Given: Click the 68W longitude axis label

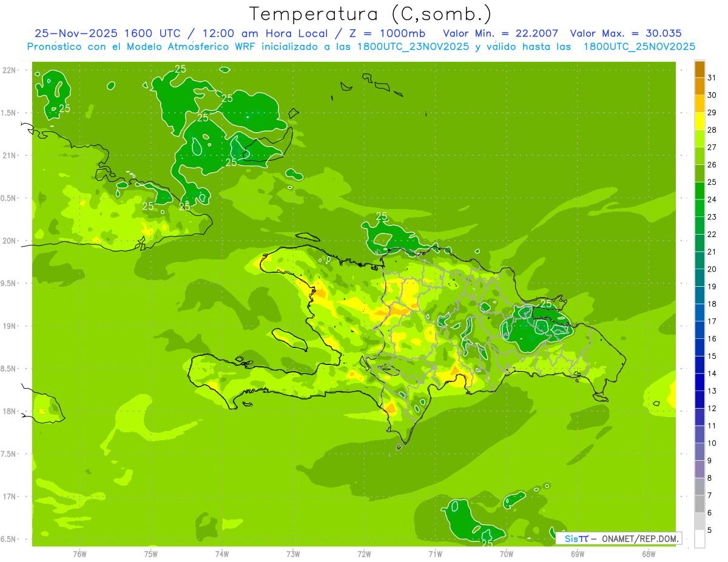Looking at the screenshot, I should coord(649,554).
